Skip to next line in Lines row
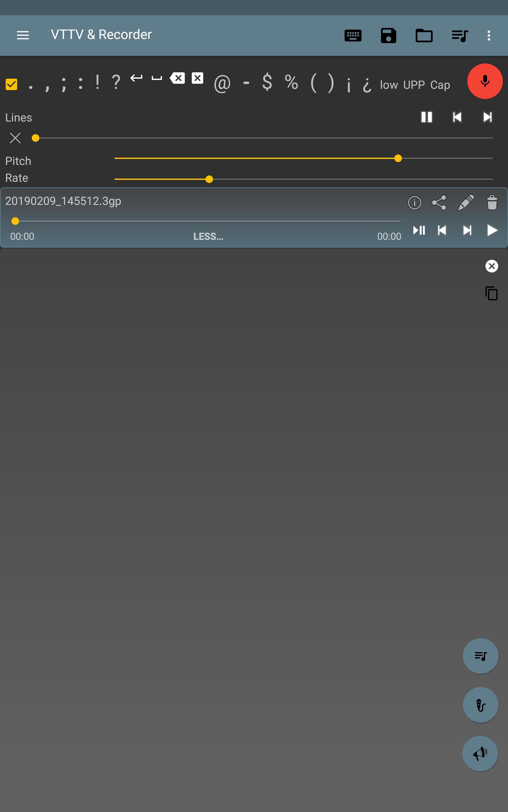Screen dimensions: 508x812 (x=487, y=117)
